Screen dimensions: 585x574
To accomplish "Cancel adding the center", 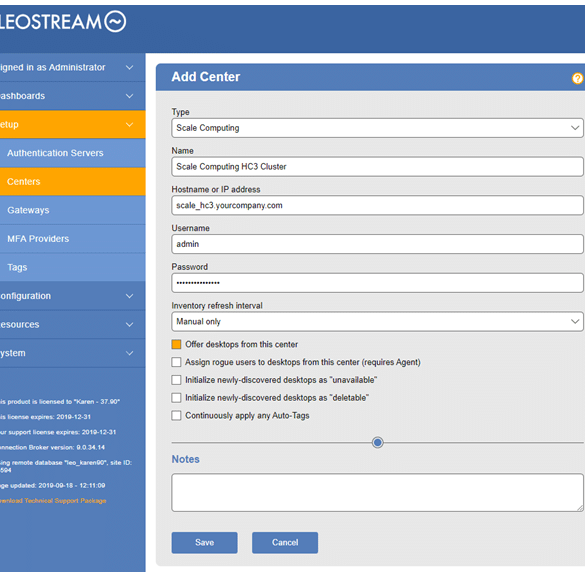I will [285, 543].
